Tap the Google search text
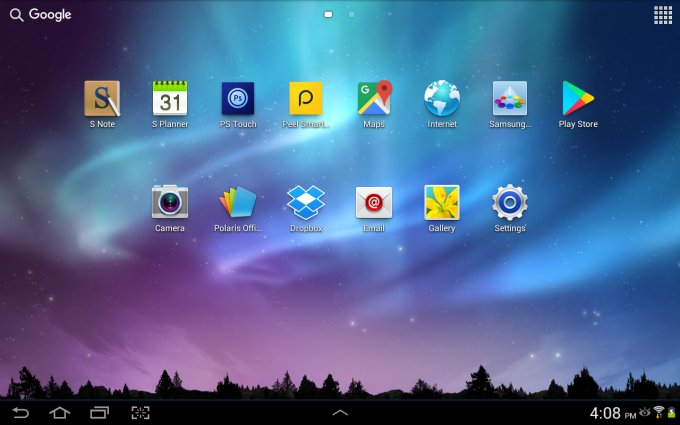680x425 pixels. pos(50,15)
